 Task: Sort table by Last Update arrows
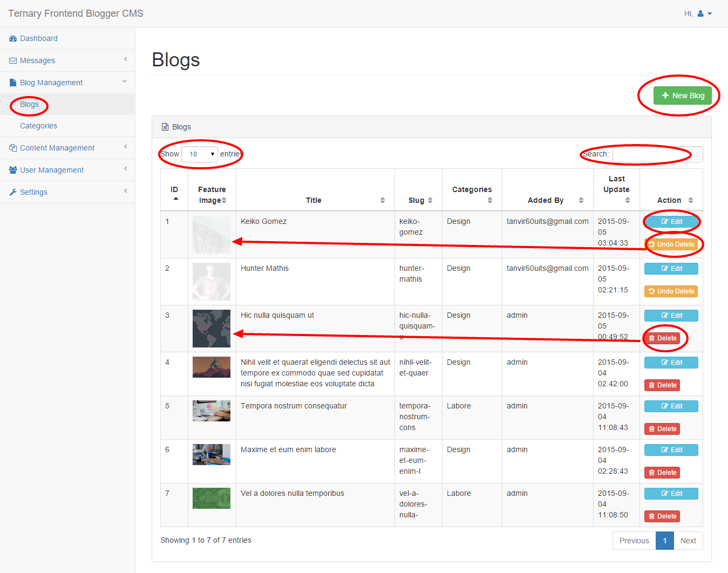pyautogui.click(x=628, y=200)
